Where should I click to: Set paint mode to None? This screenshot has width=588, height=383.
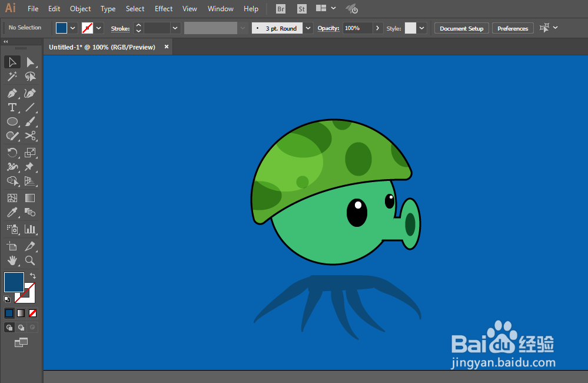tap(32, 313)
